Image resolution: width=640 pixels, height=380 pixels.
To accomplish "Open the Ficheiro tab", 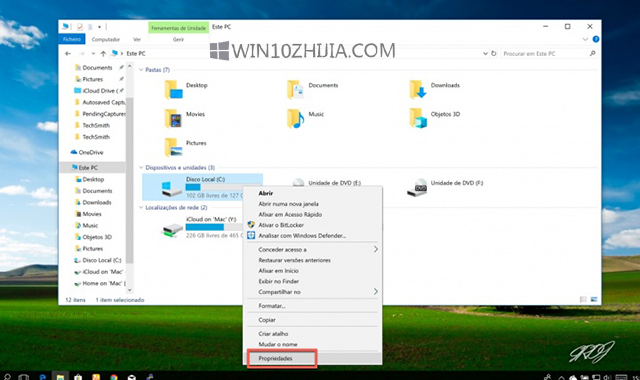I will point(72,39).
